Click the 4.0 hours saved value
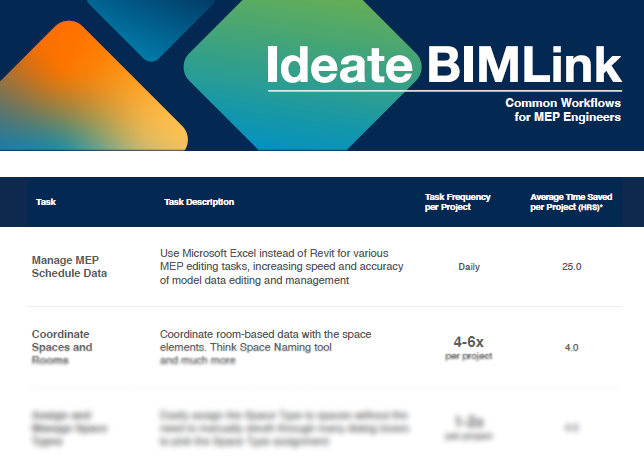Image resolution: width=644 pixels, height=461 pixels. [571, 348]
